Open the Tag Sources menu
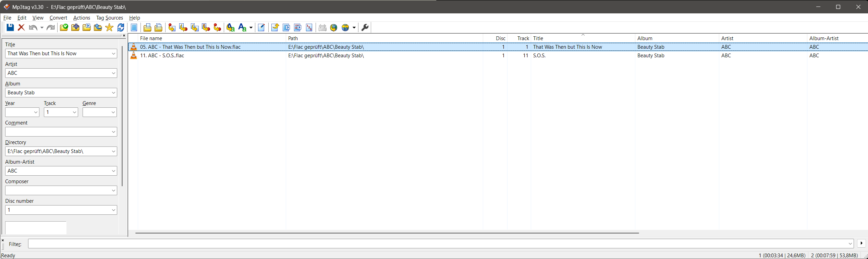Image resolution: width=868 pixels, height=259 pixels. 110,18
